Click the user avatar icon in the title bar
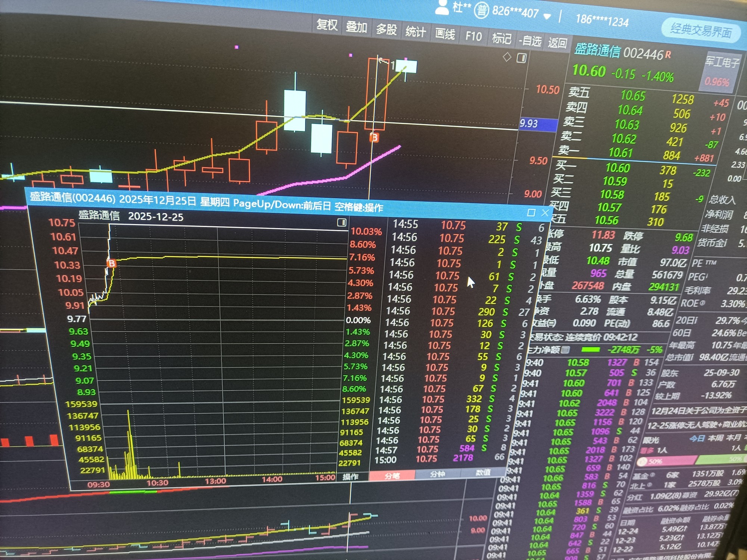Screen dimensions: 747x560 click(443, 7)
